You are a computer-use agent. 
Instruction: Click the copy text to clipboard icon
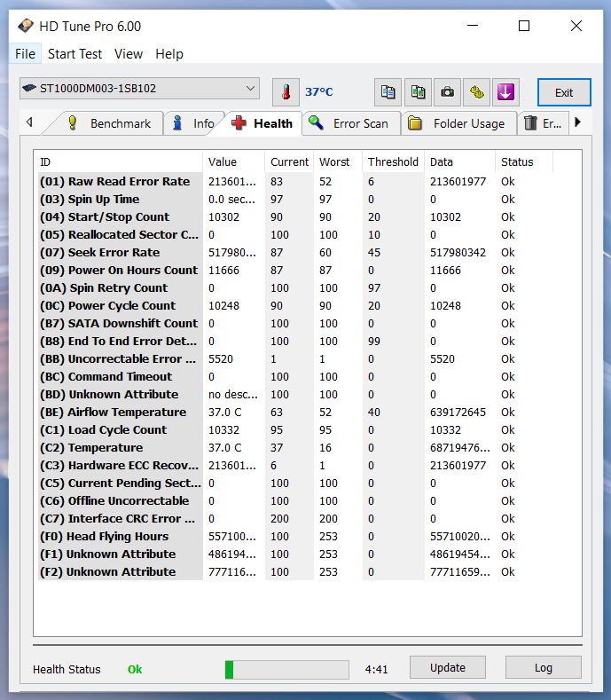388,91
